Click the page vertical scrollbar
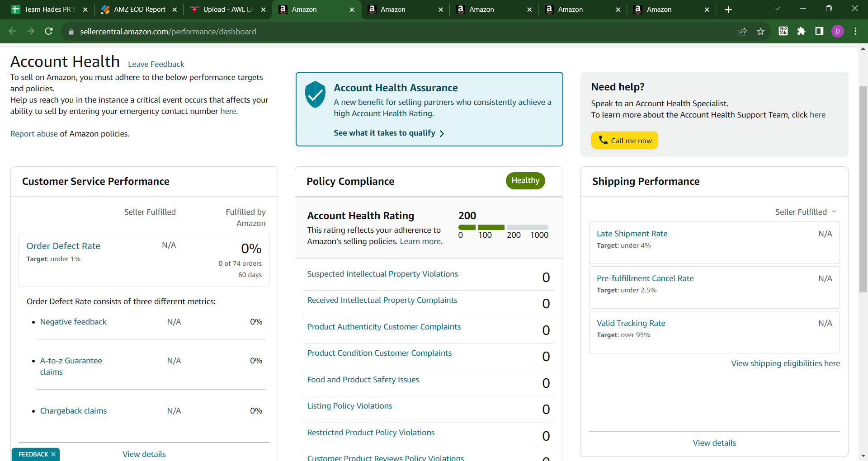The image size is (868, 461). pos(863,190)
